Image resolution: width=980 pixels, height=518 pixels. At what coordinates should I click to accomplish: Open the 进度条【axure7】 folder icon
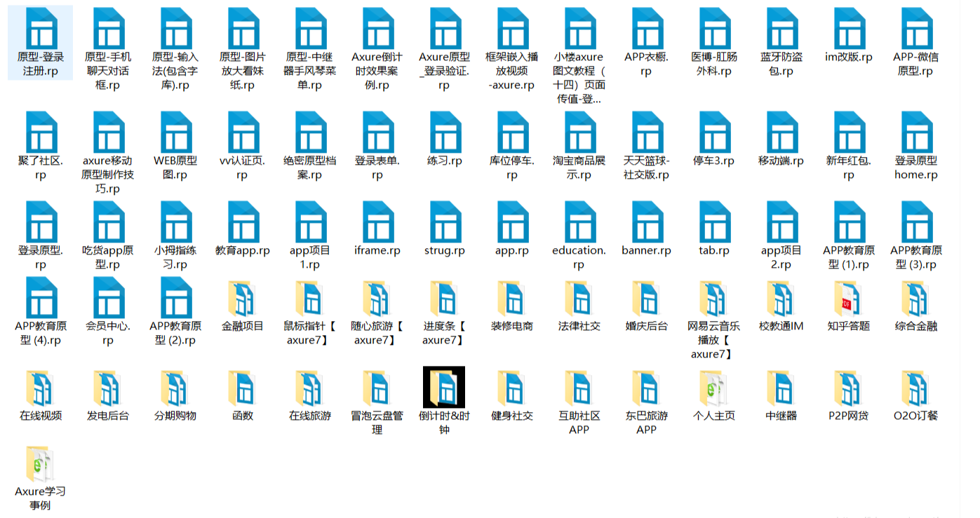pyautogui.click(x=445, y=299)
